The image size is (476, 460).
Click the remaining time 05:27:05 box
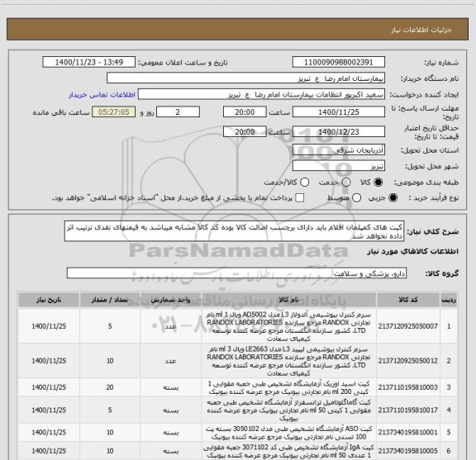[114, 112]
